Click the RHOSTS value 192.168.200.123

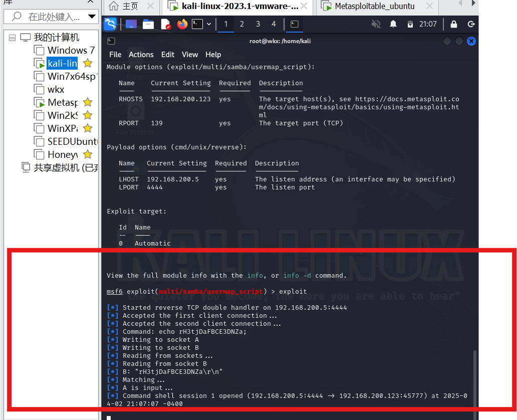click(x=181, y=99)
